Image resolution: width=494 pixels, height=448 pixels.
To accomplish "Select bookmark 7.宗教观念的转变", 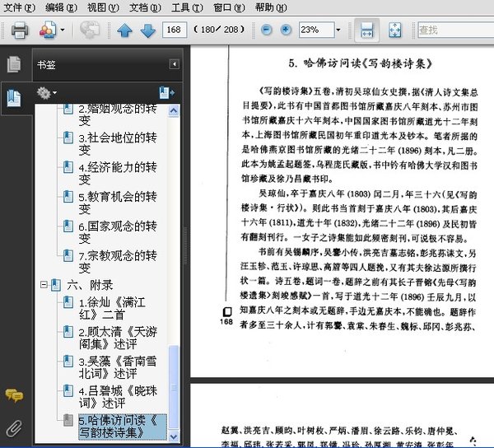I will (118, 262).
